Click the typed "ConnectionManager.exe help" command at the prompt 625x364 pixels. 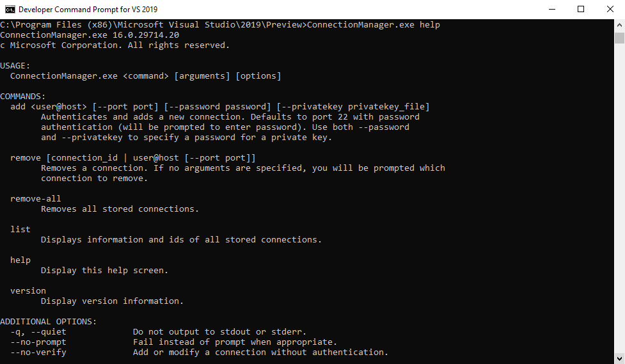373,25
